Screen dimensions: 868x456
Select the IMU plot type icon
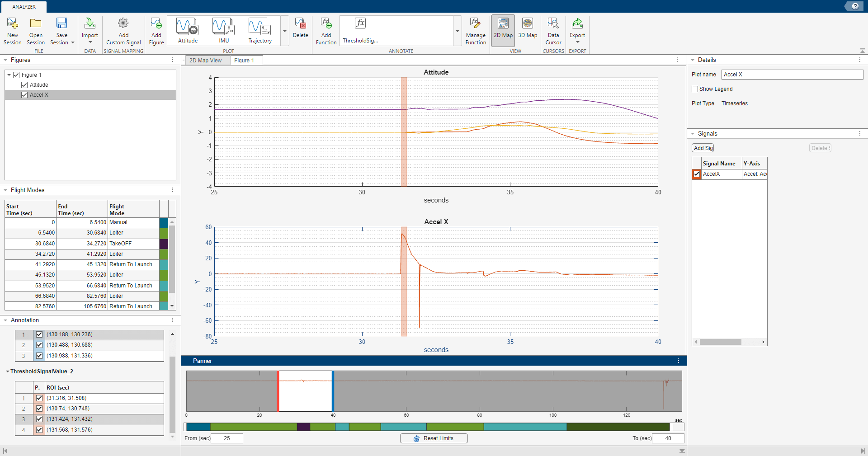(x=223, y=28)
